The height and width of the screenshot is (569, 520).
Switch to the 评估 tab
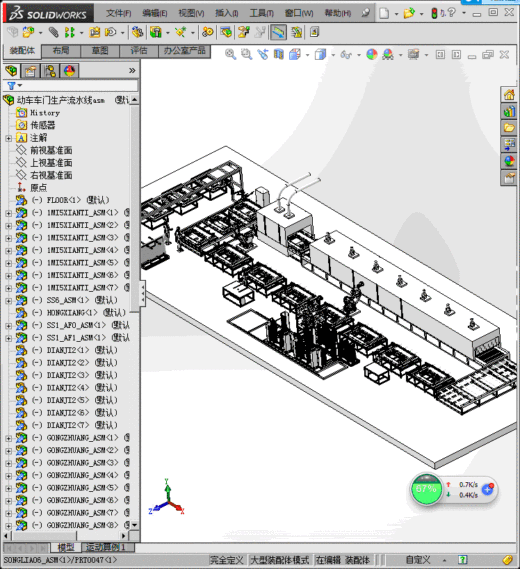[139, 50]
